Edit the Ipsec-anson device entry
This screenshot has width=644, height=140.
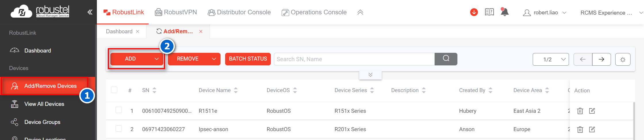click(592, 129)
